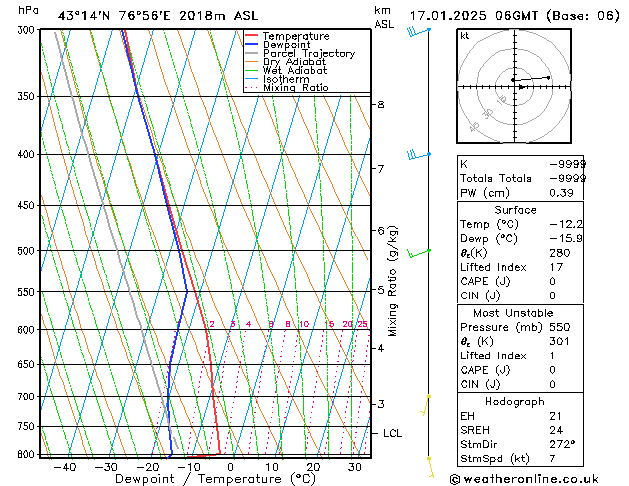This screenshot has width=629, height=486.
Task: Click the 'Dry Adiabat' legend entry
Action: (x=294, y=62)
